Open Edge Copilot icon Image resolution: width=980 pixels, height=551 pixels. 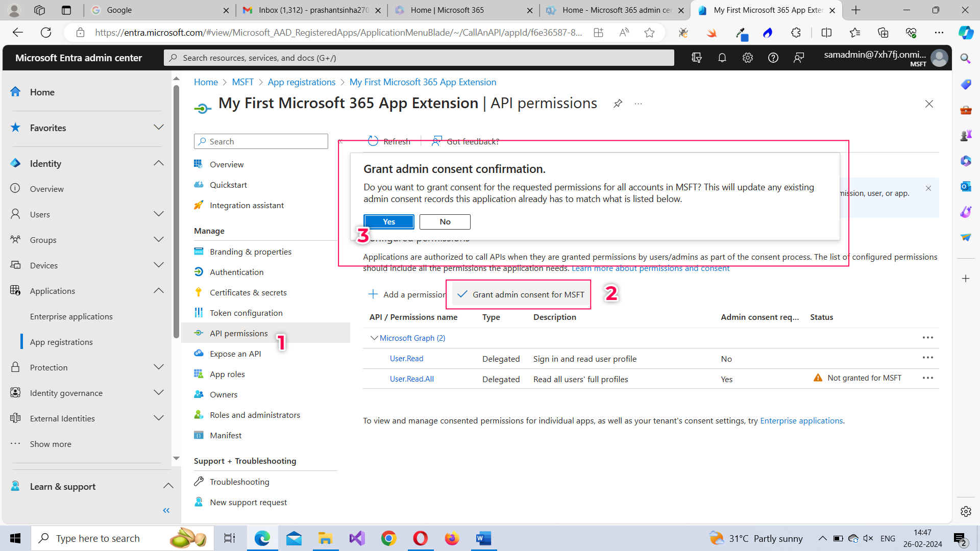(966, 33)
